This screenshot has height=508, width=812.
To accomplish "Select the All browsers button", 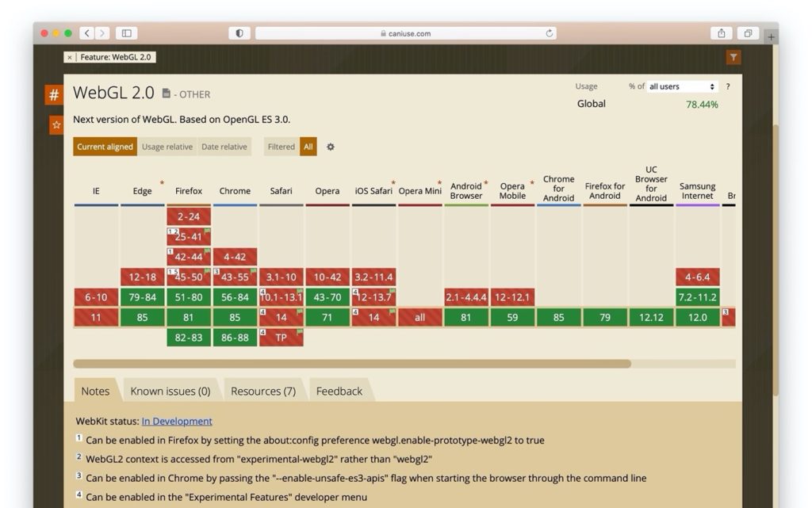I will [x=308, y=147].
